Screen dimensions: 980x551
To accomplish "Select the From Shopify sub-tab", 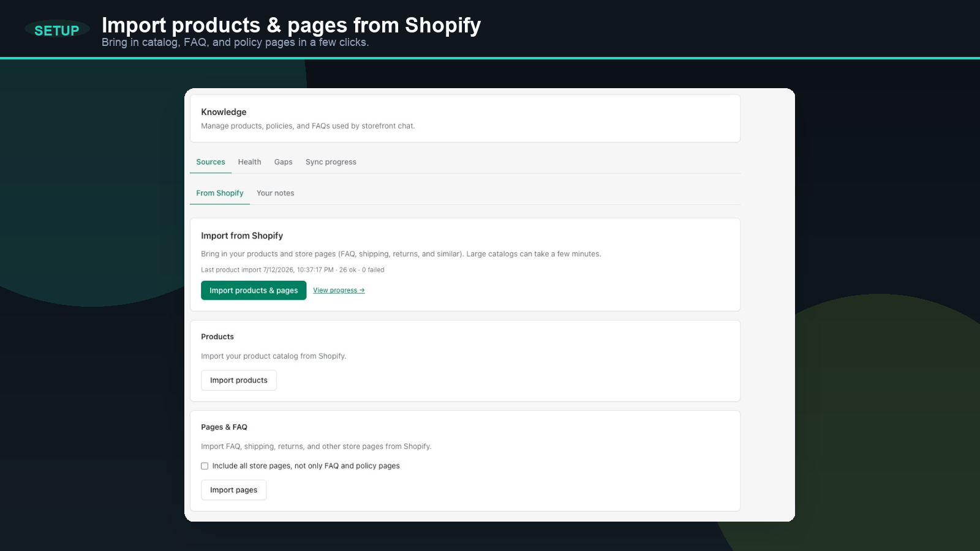I will (x=220, y=193).
